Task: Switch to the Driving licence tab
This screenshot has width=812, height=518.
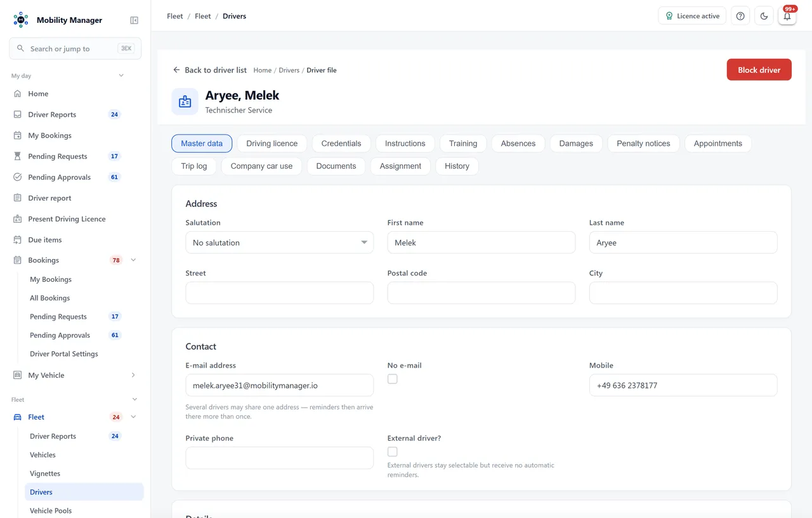Action: coord(272,143)
